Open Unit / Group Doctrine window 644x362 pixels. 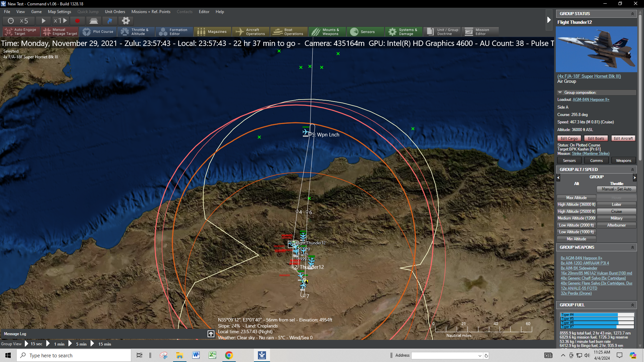[x=442, y=32]
